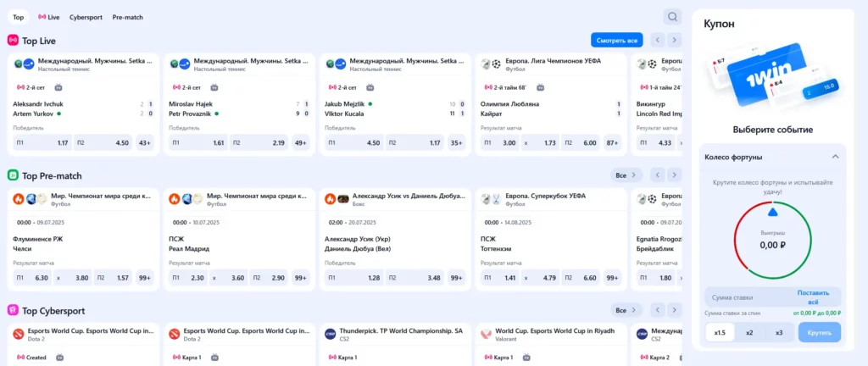This screenshot has height=366, width=868.
Task: Select the x3 multiplier option
Action: (779, 332)
